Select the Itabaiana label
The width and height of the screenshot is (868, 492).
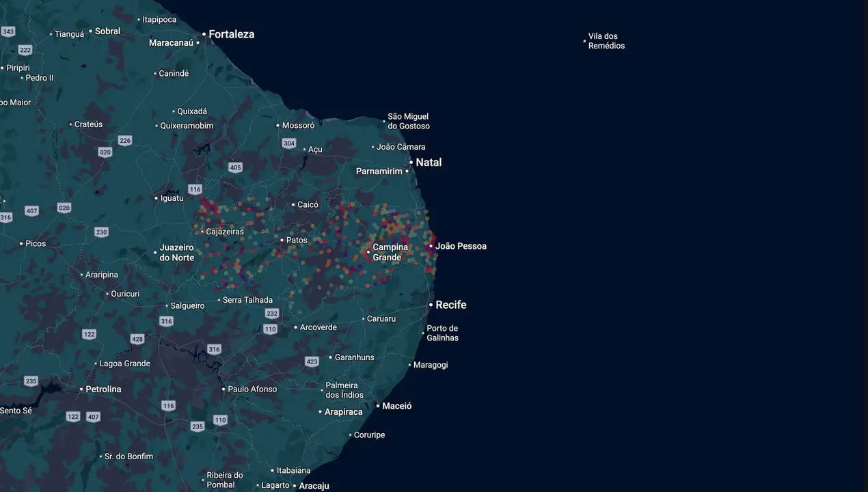pyautogui.click(x=293, y=471)
